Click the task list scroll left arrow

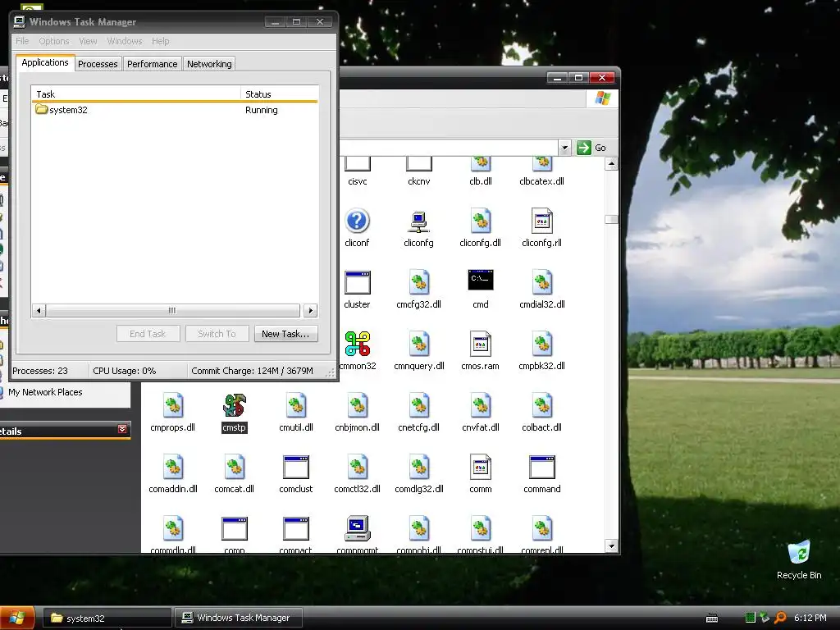coord(39,311)
